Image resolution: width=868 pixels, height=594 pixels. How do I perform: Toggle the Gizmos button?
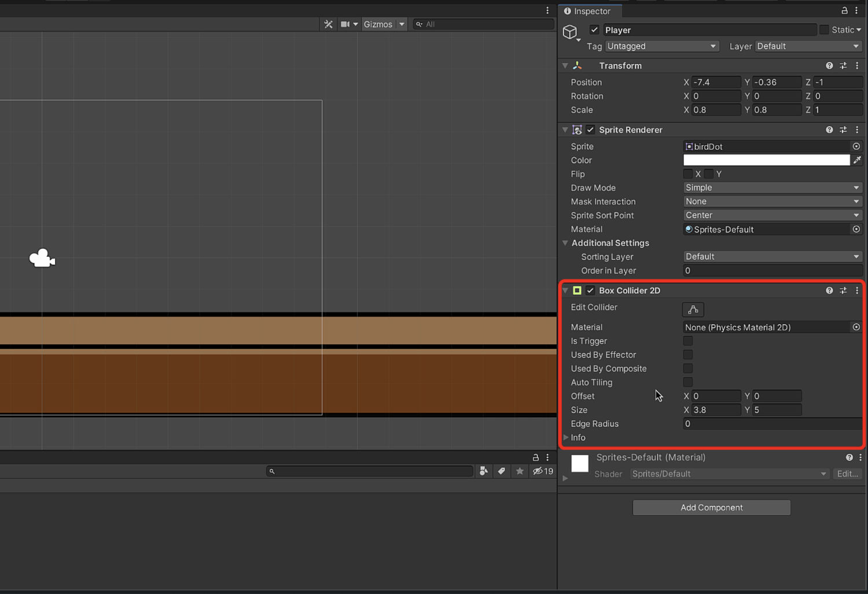378,24
